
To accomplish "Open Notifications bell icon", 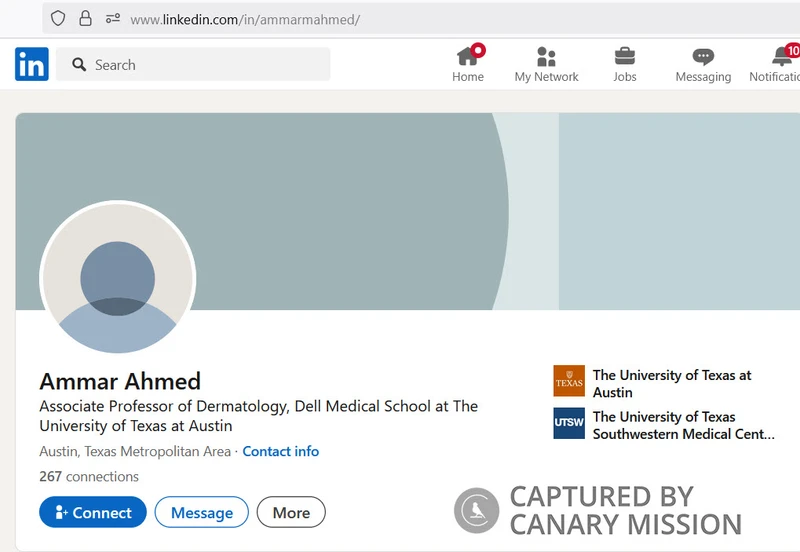I will click(782, 56).
